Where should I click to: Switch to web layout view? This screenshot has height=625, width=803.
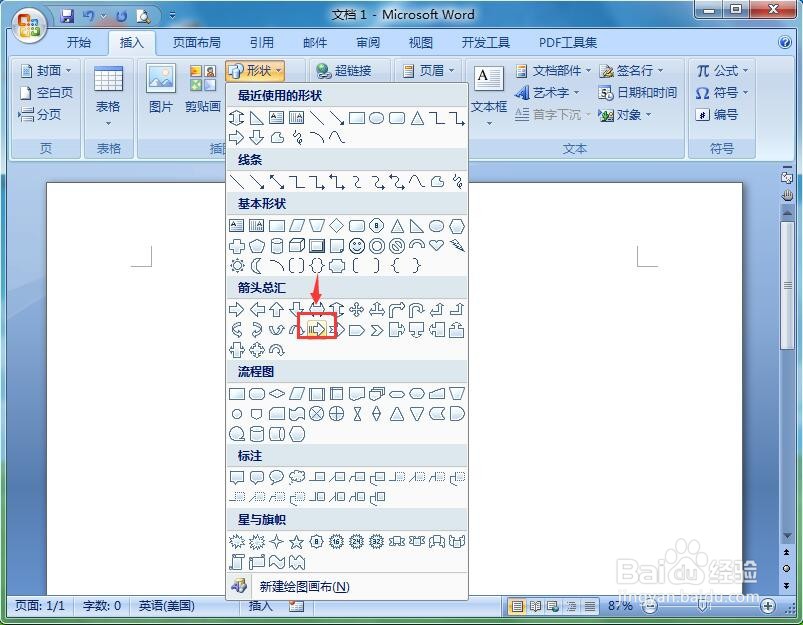point(553,607)
